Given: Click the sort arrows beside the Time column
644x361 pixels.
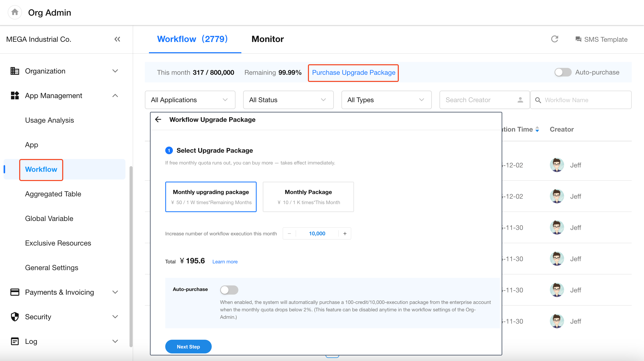Looking at the screenshot, I should tap(537, 129).
